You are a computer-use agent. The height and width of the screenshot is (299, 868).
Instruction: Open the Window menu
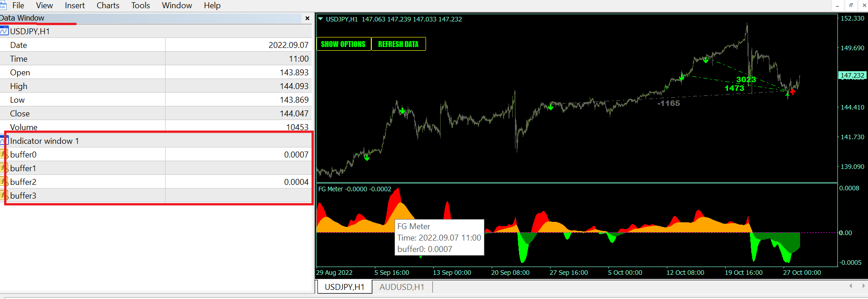177,5
